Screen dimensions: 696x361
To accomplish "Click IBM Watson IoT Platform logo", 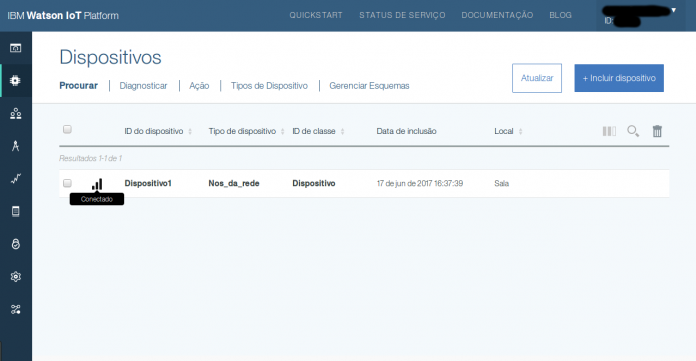I will pyautogui.click(x=63, y=16).
